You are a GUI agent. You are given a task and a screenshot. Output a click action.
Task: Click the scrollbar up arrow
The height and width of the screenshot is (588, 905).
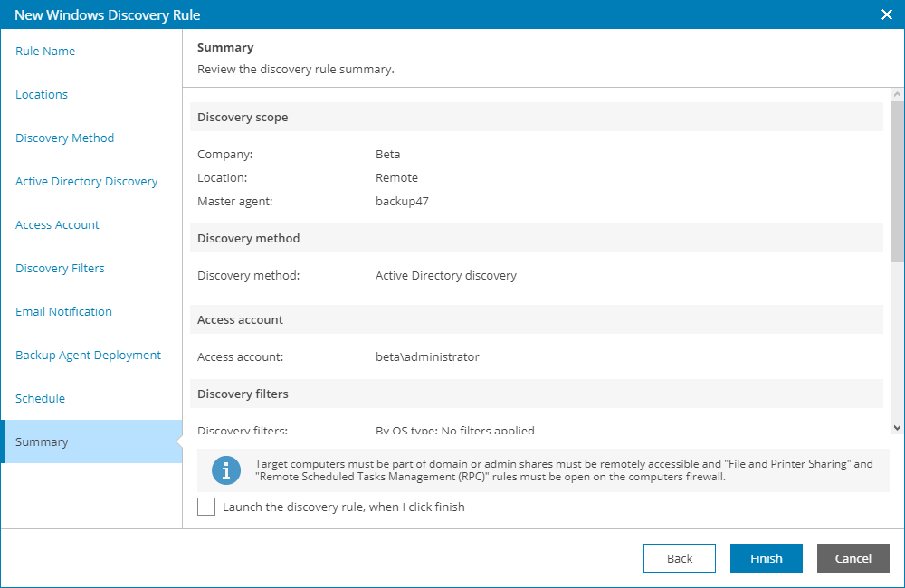(x=895, y=92)
